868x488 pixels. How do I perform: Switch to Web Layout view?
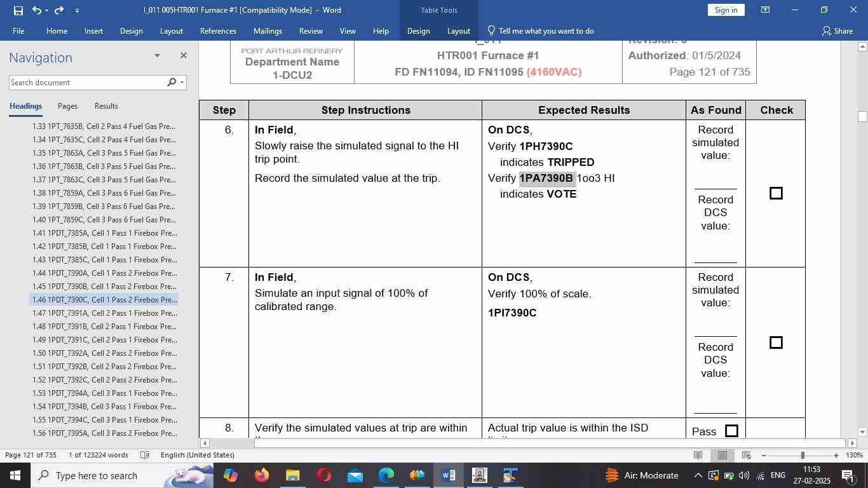(x=746, y=455)
